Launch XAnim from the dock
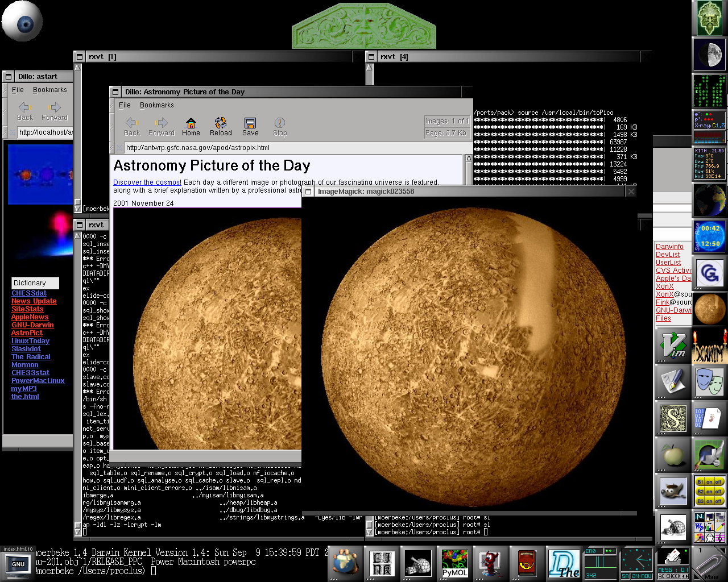Viewport: 728px width, 582px height. [x=709, y=345]
